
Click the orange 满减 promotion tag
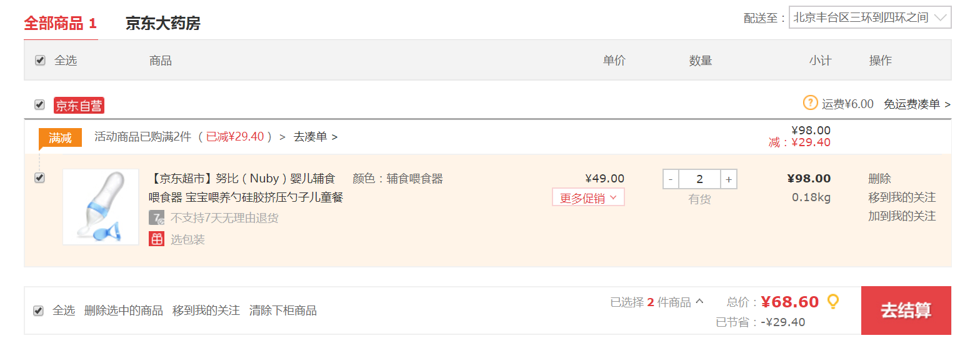[x=60, y=138]
